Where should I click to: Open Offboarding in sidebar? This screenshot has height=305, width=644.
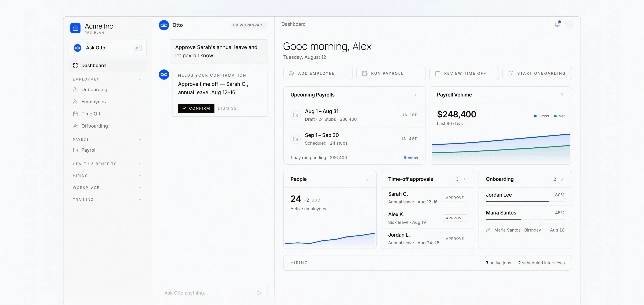click(108, 126)
